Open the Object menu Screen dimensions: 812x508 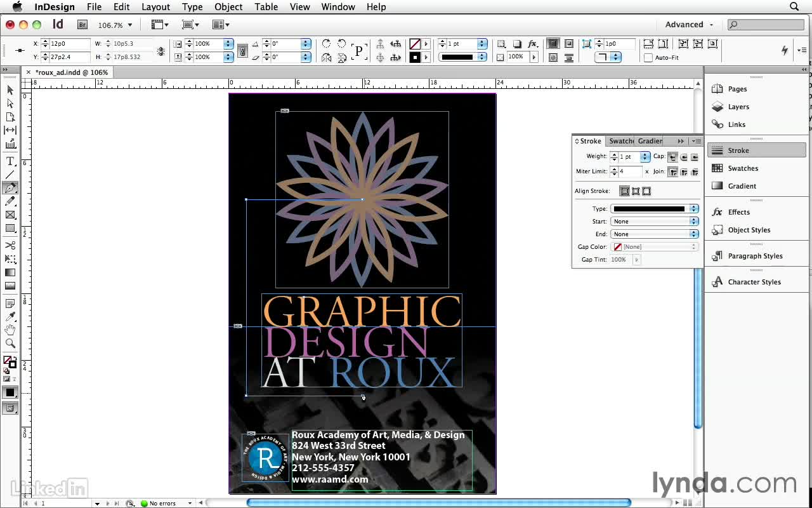point(228,7)
